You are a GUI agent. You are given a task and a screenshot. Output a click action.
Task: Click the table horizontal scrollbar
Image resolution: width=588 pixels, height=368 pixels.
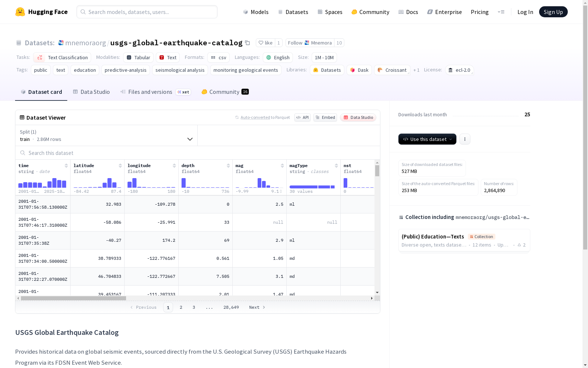pos(73,298)
